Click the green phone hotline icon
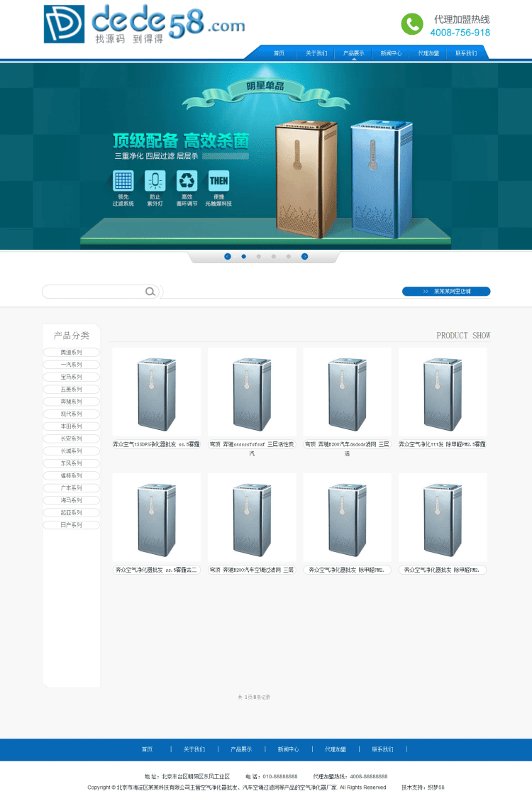 pos(411,24)
